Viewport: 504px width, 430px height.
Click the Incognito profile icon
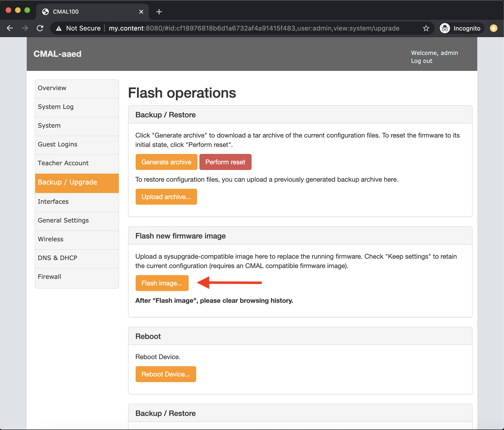445,28
